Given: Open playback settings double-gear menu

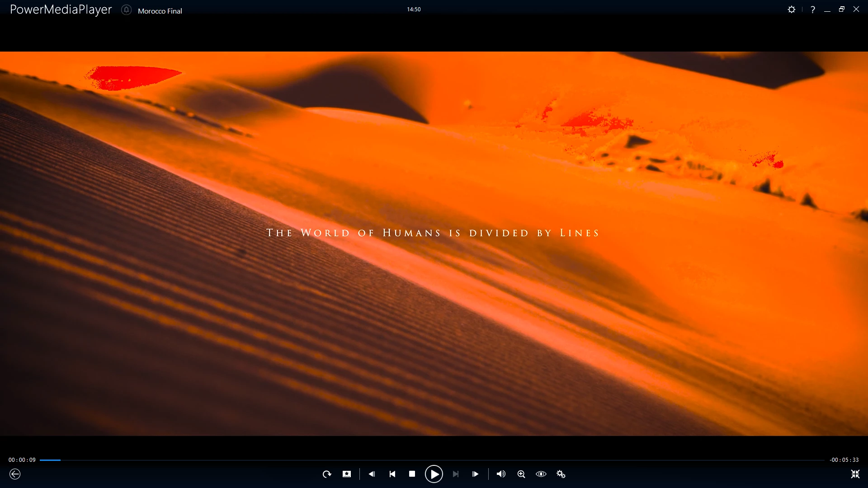Looking at the screenshot, I should [561, 474].
